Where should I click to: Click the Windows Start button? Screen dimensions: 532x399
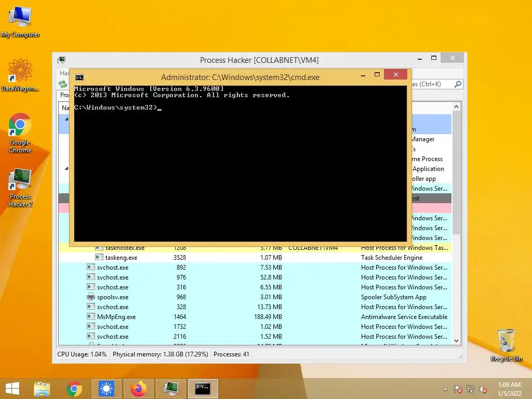(x=12, y=389)
